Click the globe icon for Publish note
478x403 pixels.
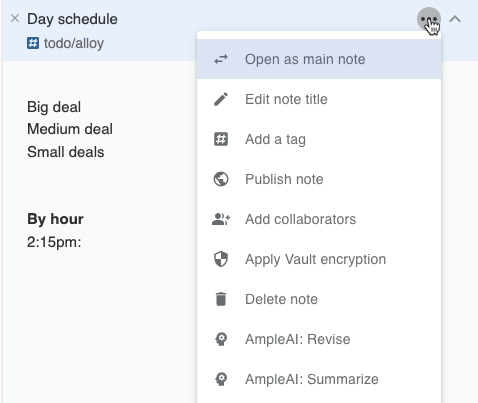pyautogui.click(x=221, y=179)
